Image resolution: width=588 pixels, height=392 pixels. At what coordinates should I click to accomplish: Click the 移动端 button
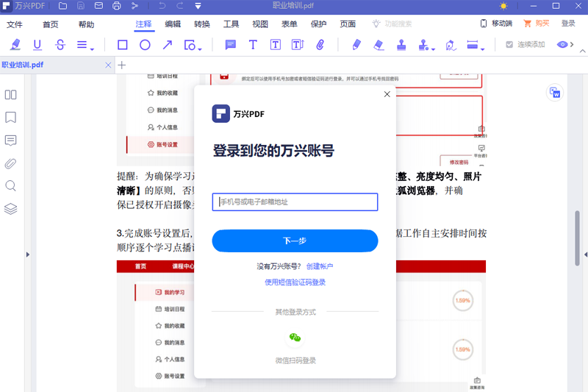[x=496, y=24]
